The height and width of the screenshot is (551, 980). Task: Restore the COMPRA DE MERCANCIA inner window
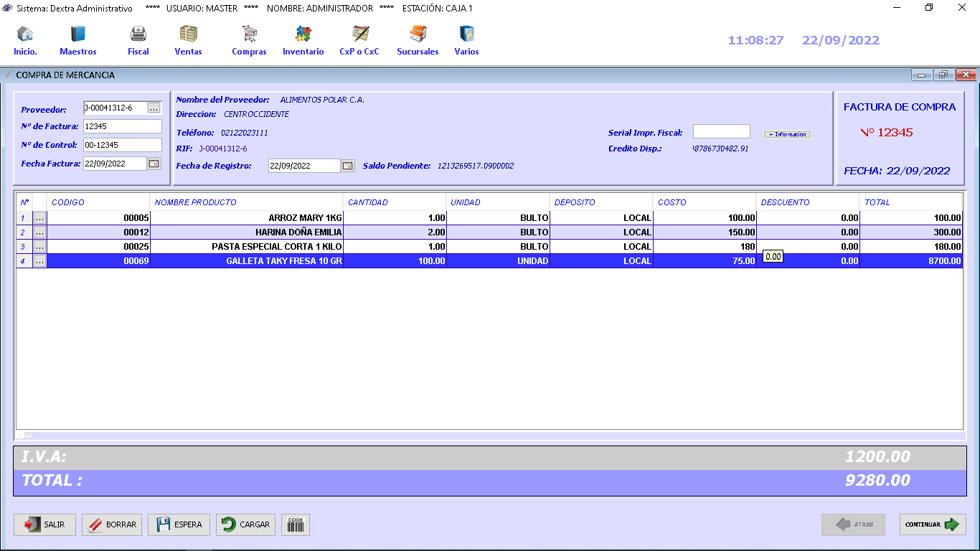(943, 75)
